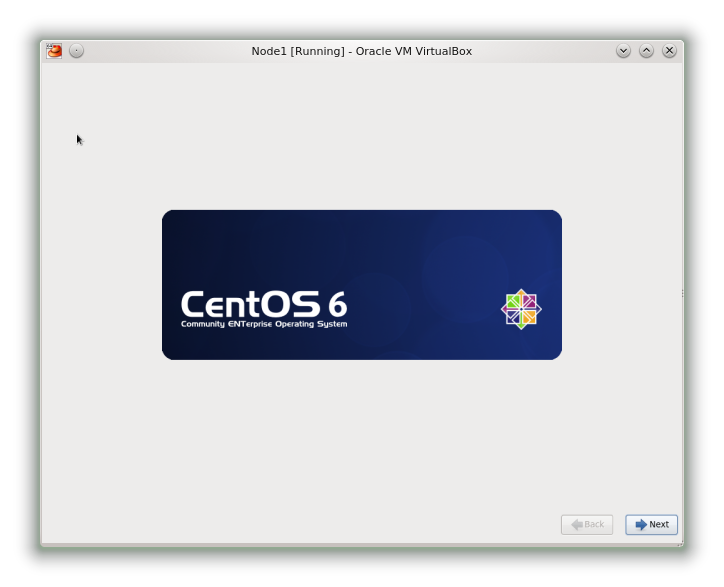Click the Next button in installer
Viewport: 724px width, 587px height.
click(x=651, y=524)
